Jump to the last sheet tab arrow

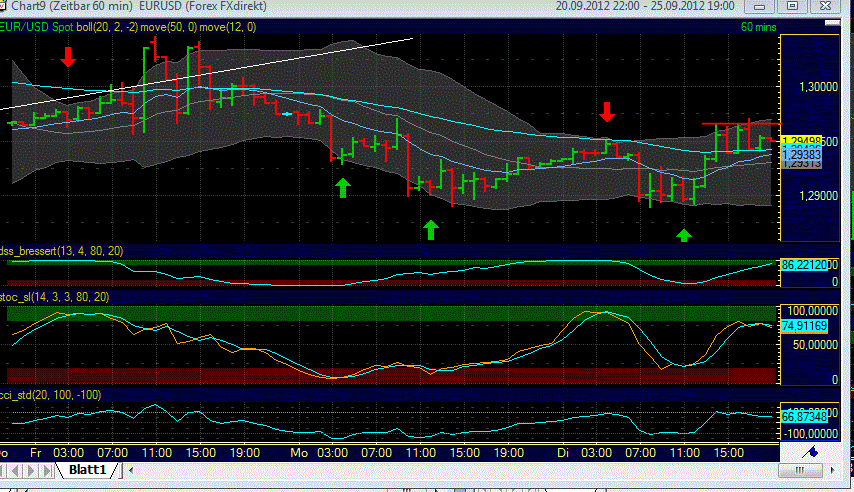click(x=48, y=470)
